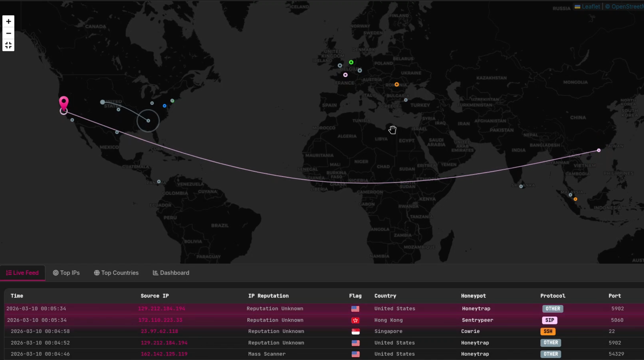The width and height of the screenshot is (644, 360).
Task: Click the pink arc endpoint near Taiwan
Action: point(599,150)
